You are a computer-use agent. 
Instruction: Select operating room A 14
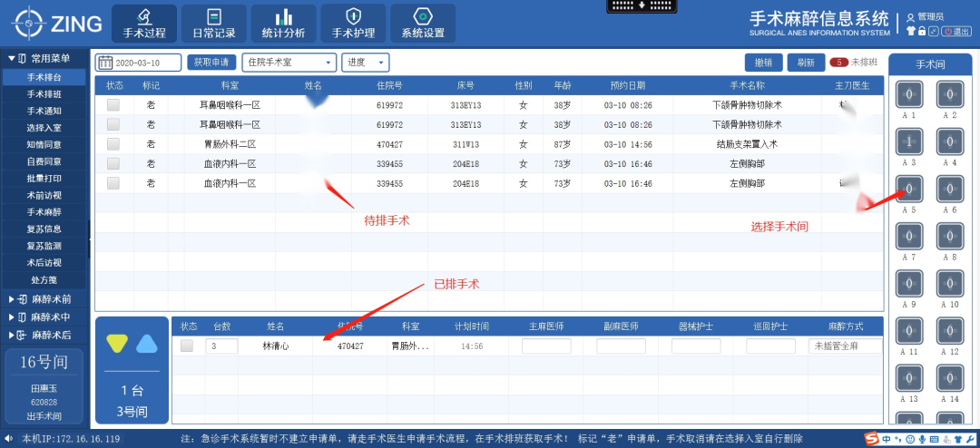(950, 378)
